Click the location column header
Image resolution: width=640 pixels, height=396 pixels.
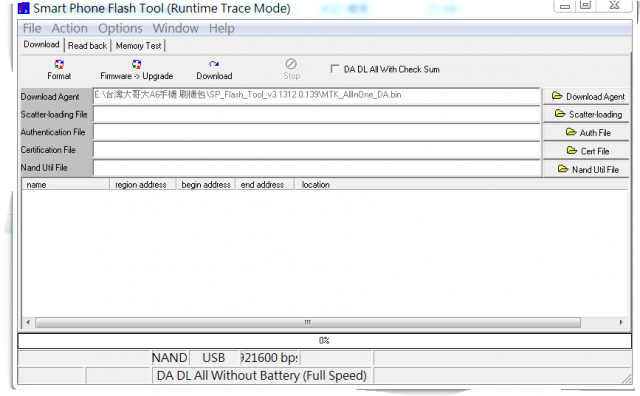click(x=461, y=185)
